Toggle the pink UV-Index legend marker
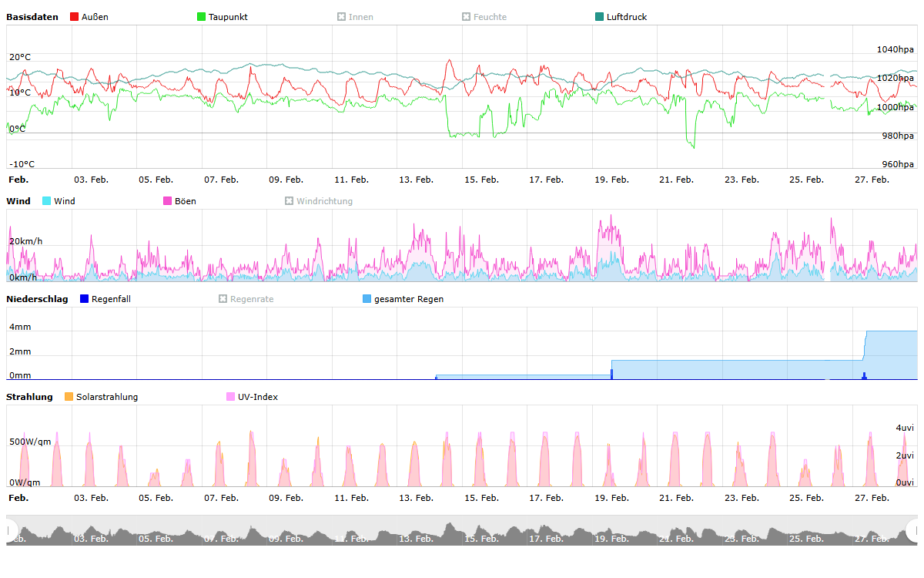This screenshot has width=924, height=578. 231,397
